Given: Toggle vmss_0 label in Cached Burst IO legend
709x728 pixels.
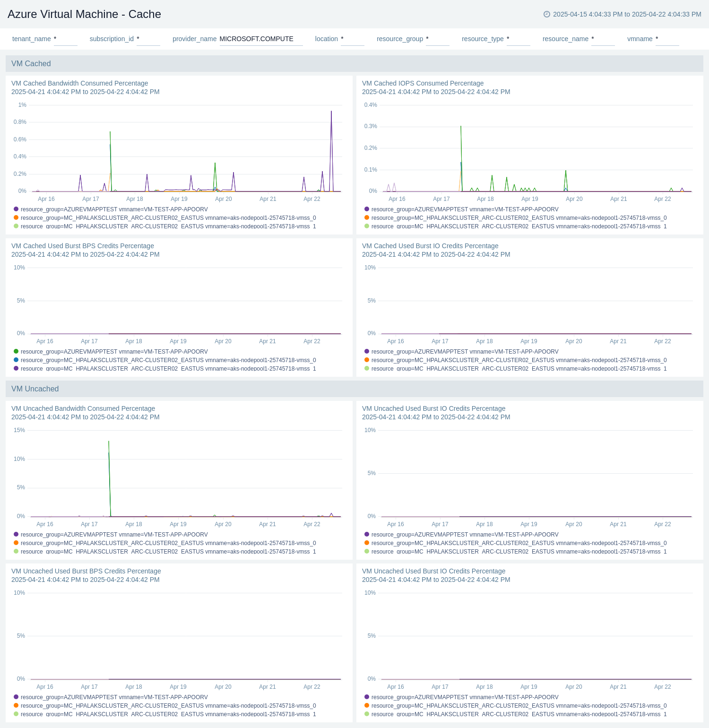Looking at the screenshot, I should [519, 360].
